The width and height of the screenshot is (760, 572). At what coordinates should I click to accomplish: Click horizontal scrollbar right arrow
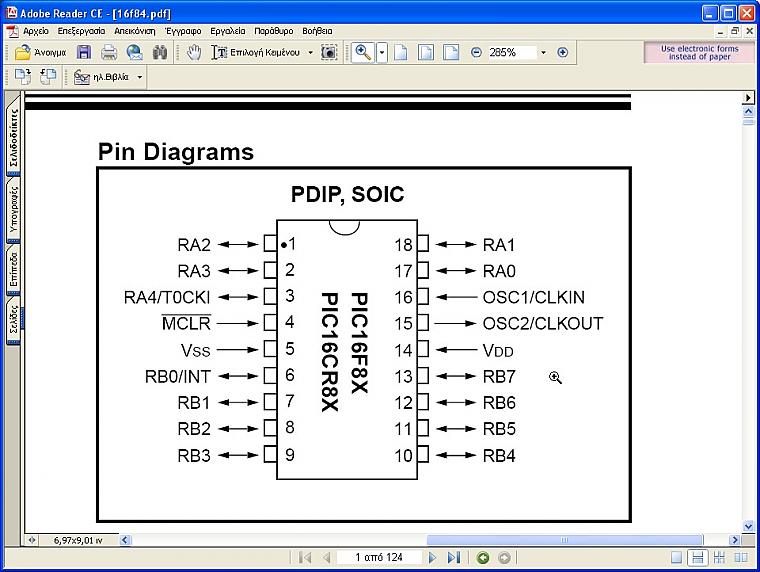[x=735, y=540]
